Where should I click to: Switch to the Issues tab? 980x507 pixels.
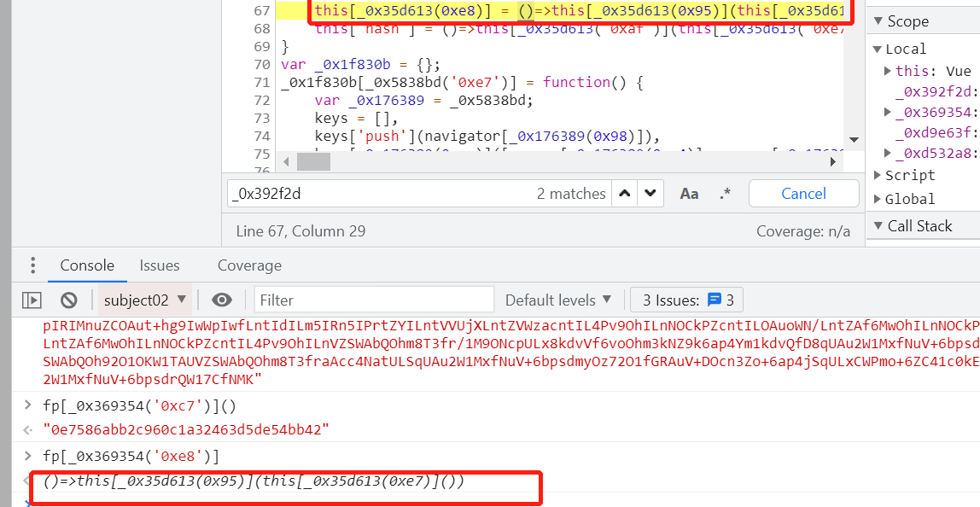pos(160,265)
